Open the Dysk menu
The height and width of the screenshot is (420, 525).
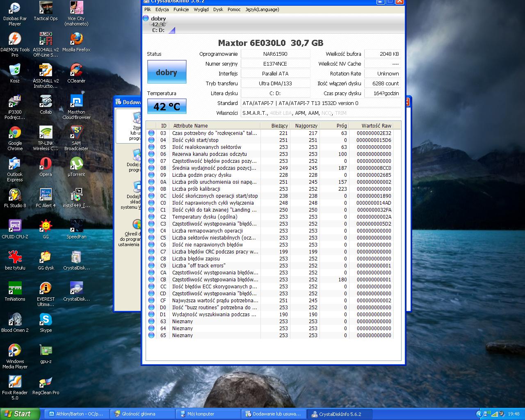[x=218, y=9]
